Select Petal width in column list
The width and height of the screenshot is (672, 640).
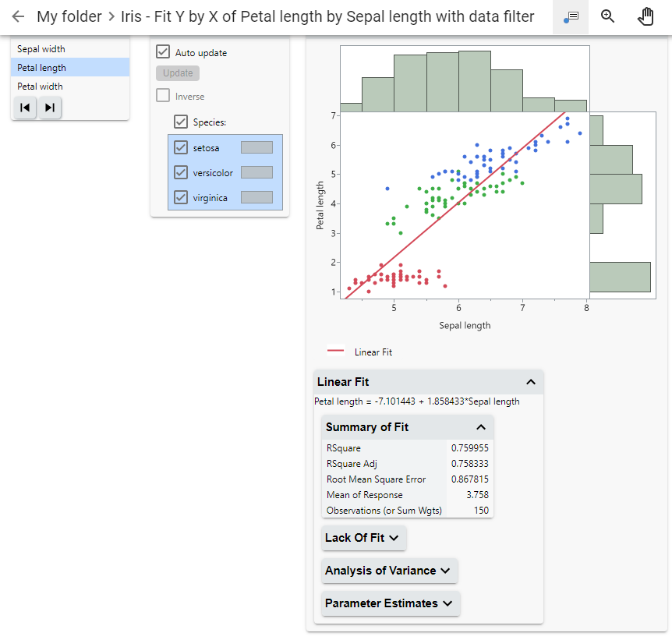tap(41, 87)
